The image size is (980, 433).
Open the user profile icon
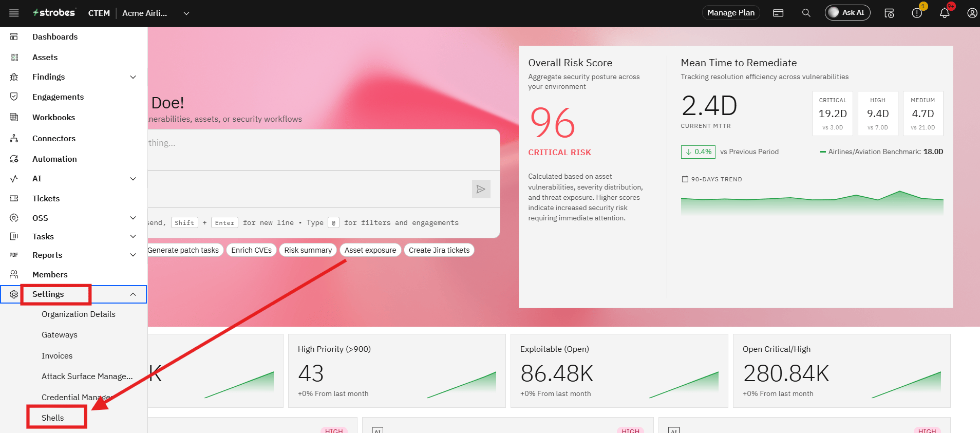(972, 13)
